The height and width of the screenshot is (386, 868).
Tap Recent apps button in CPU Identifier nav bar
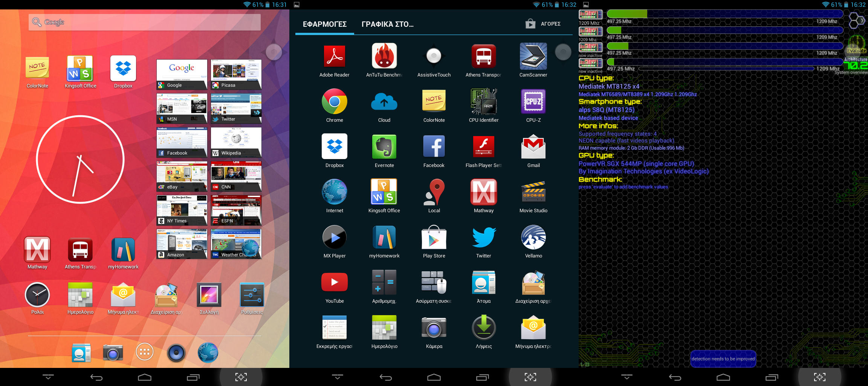pos(772,377)
